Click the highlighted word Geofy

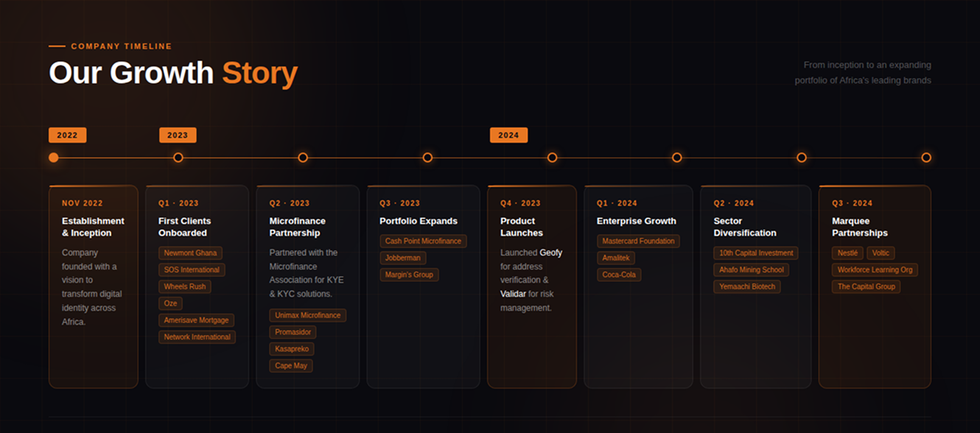pos(551,253)
